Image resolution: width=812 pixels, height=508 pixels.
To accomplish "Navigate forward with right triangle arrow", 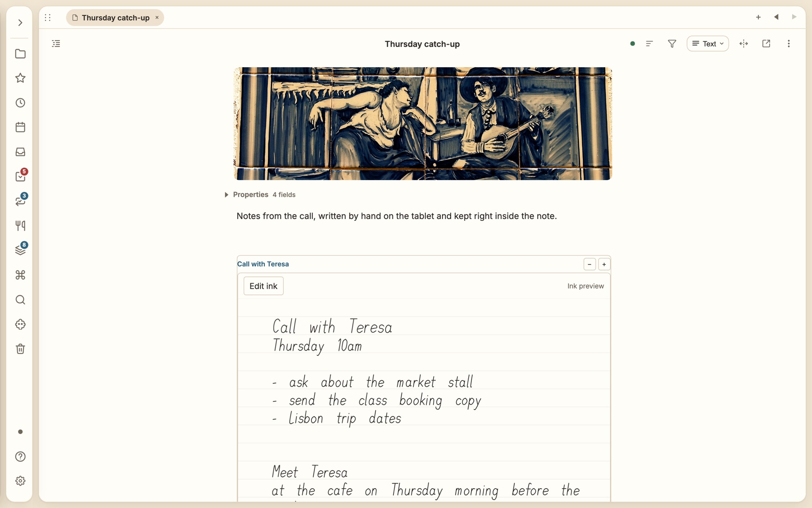I will [x=794, y=17].
